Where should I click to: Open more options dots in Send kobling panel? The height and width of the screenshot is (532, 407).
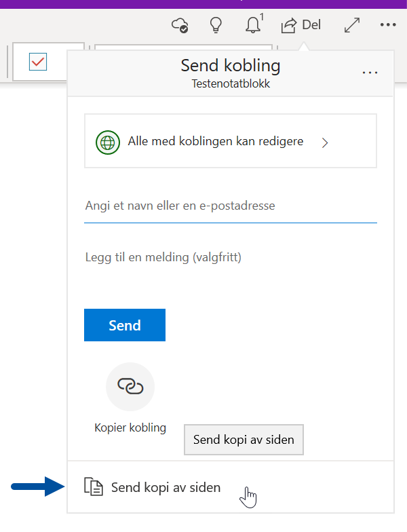pyautogui.click(x=370, y=73)
